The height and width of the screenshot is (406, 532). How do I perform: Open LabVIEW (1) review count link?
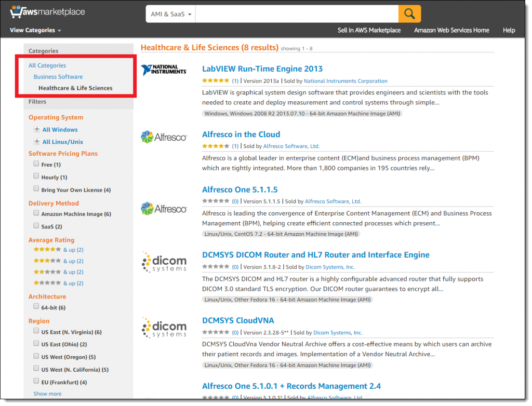tap(235, 81)
